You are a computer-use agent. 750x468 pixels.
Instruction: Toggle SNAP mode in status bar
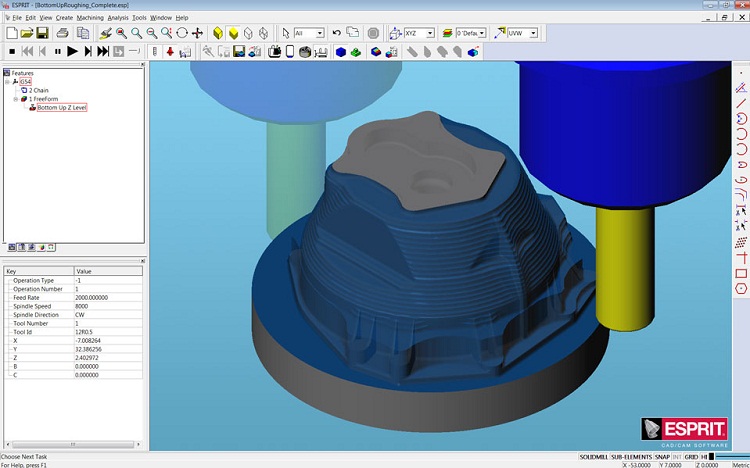tap(662, 457)
